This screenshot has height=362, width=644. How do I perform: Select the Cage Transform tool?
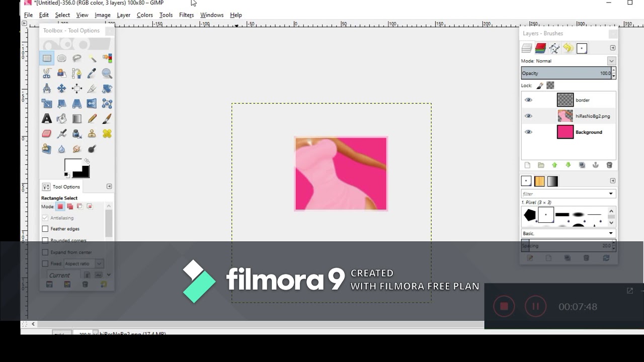pyautogui.click(x=107, y=104)
